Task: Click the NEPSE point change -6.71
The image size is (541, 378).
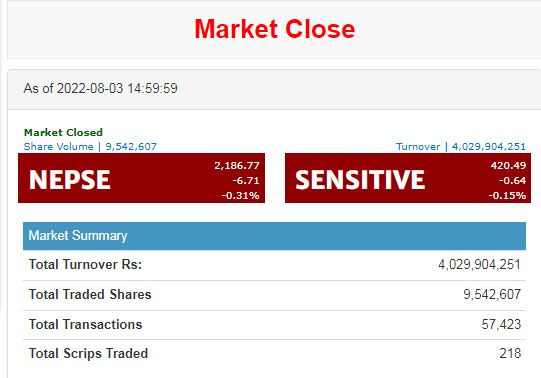Action: (x=246, y=180)
